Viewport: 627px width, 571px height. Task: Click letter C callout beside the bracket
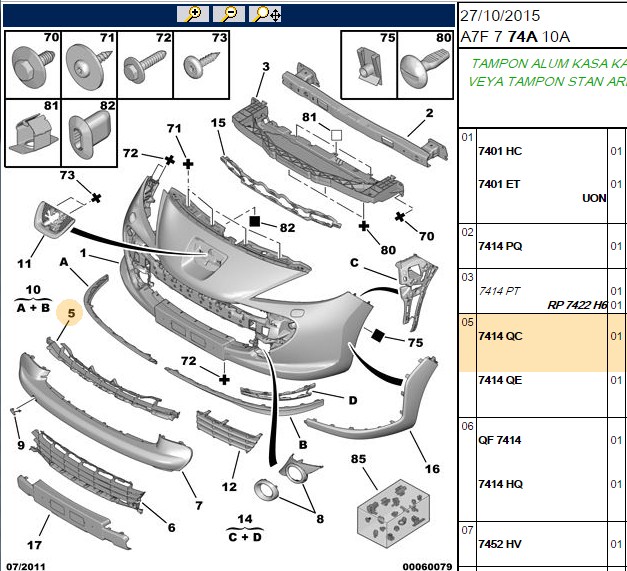pos(354,263)
